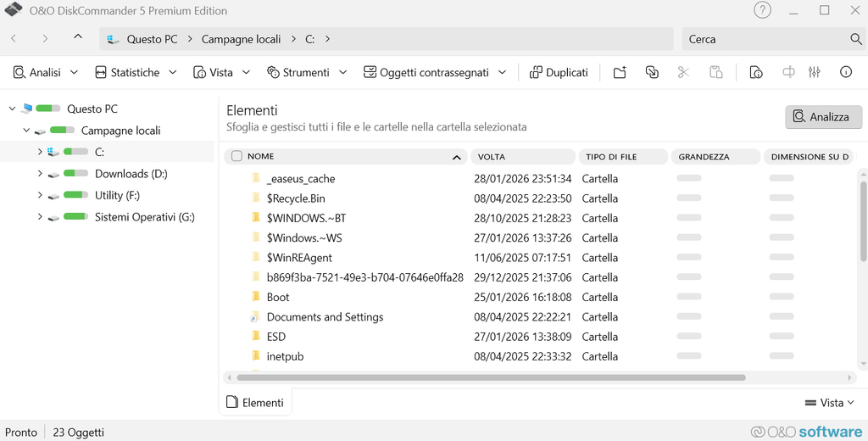This screenshot has height=441, width=868.
Task: Click the vertical scrollbar thumb
Action: pyautogui.click(x=863, y=220)
